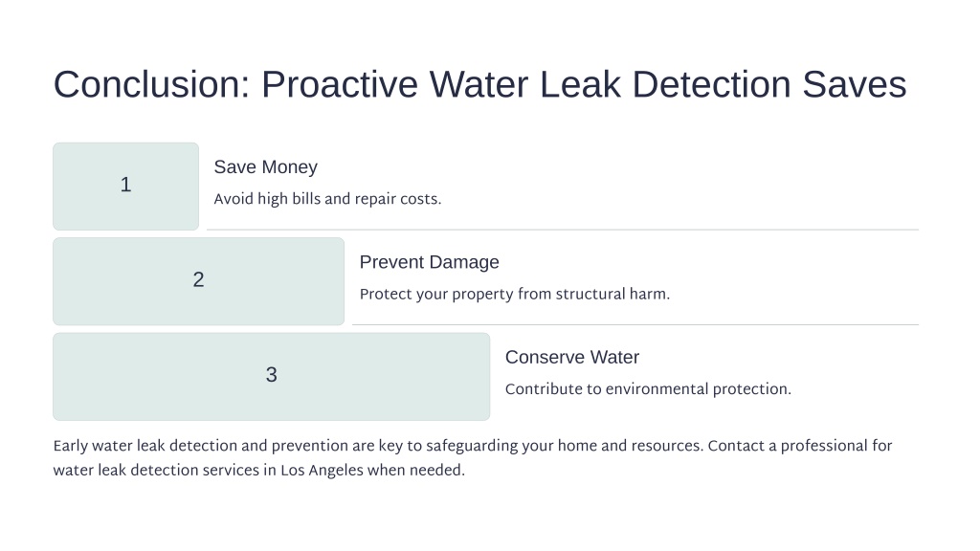Click the divider line below Prevent Damage section
The height and width of the screenshot is (551, 980).
coord(635,325)
